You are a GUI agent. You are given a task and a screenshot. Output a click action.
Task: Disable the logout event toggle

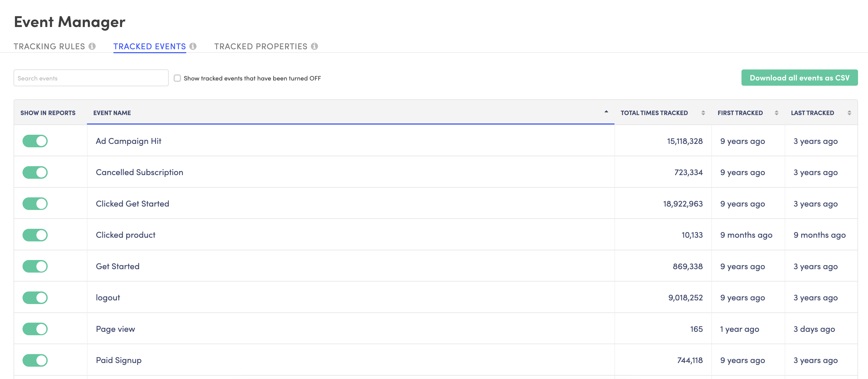click(x=35, y=297)
